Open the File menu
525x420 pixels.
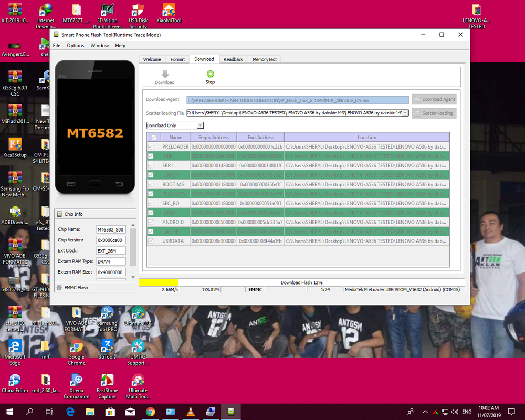(x=57, y=46)
